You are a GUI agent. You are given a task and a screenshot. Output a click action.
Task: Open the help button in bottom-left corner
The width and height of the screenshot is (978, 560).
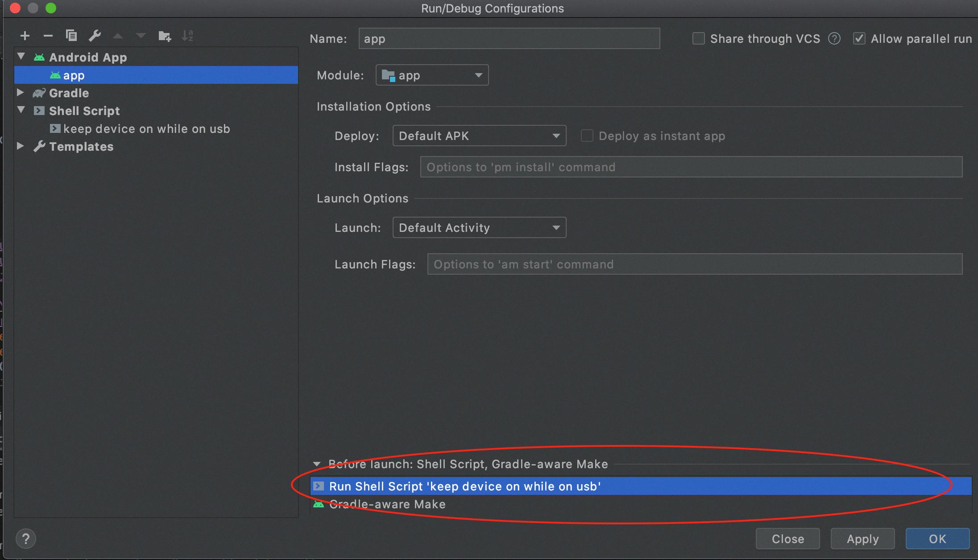[26, 539]
